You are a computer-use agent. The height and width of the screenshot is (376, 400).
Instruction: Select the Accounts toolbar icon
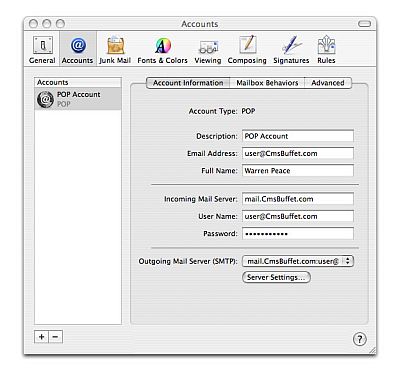tap(78, 50)
